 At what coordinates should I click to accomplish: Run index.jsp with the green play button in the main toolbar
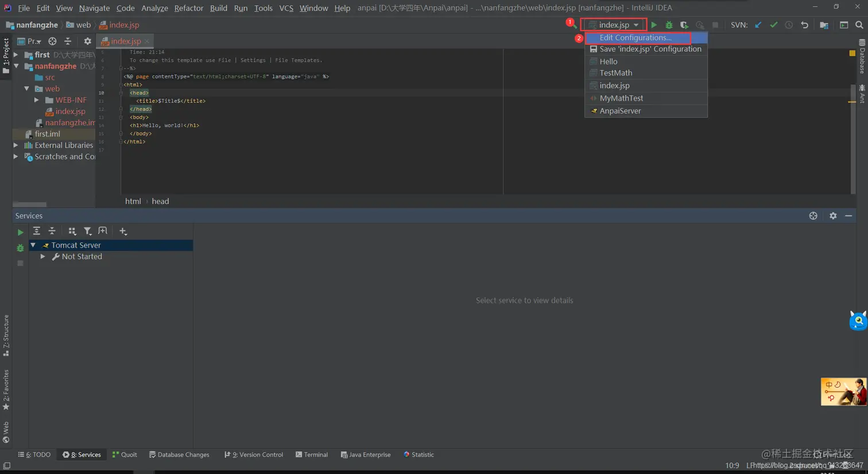pos(654,25)
